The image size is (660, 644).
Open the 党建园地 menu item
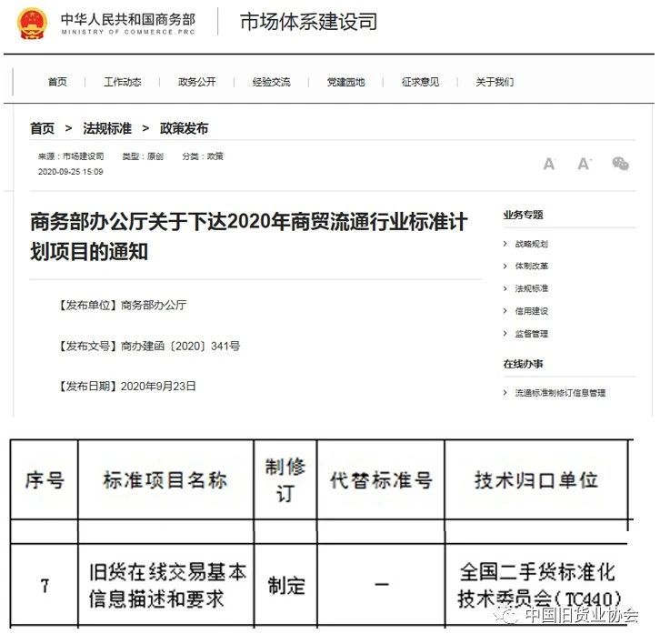tap(346, 82)
